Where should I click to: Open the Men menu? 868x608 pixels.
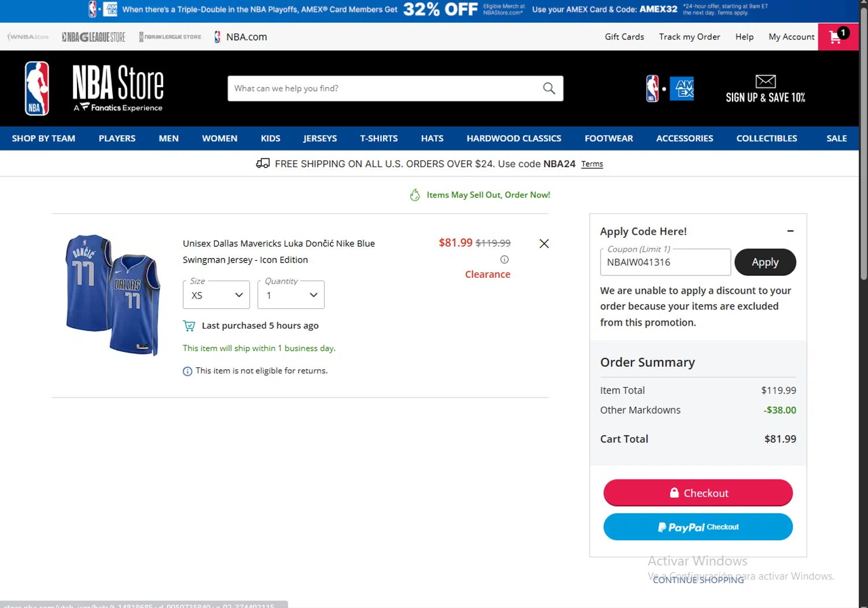tap(168, 139)
